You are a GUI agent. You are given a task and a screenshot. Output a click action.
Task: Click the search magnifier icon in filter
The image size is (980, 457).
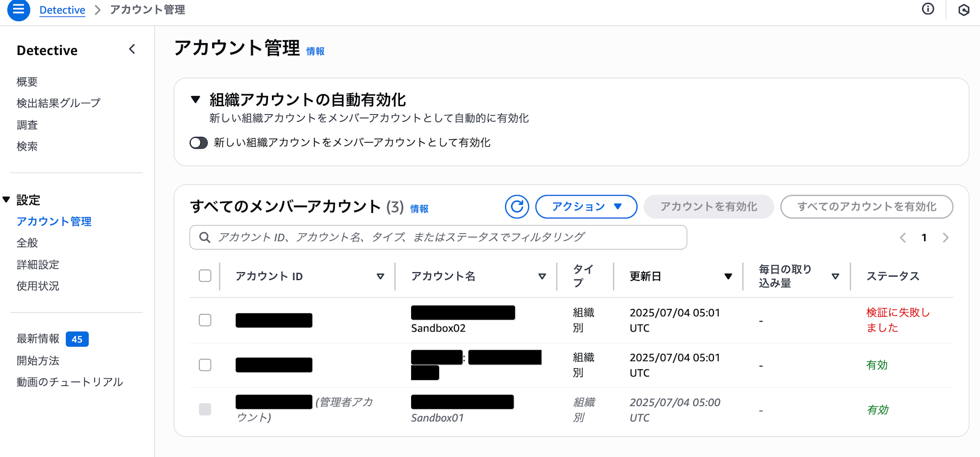pyautogui.click(x=205, y=238)
